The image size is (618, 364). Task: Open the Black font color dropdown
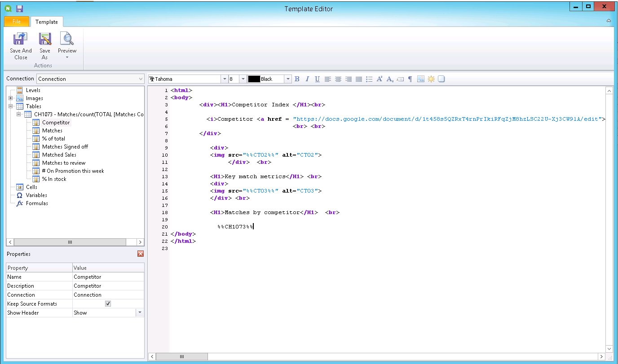288,79
